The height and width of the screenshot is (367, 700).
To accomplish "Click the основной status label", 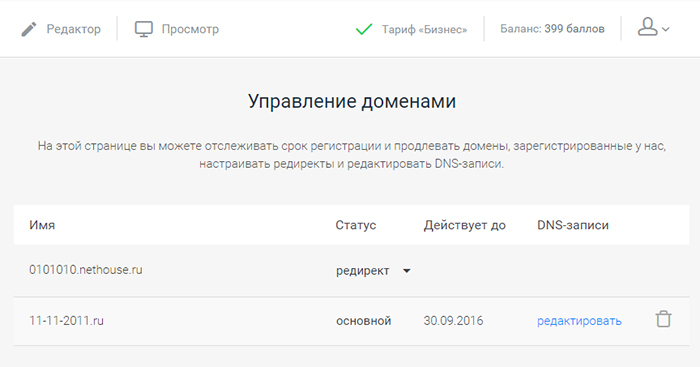I will (x=363, y=321).
